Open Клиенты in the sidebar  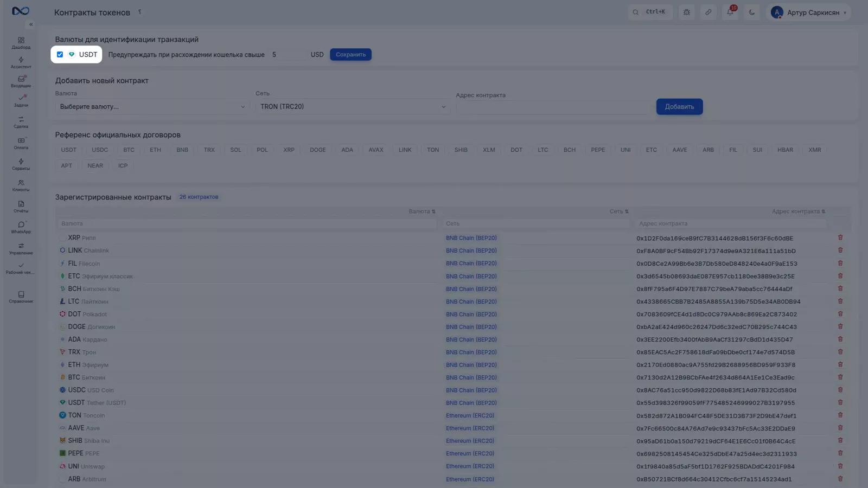point(21,186)
